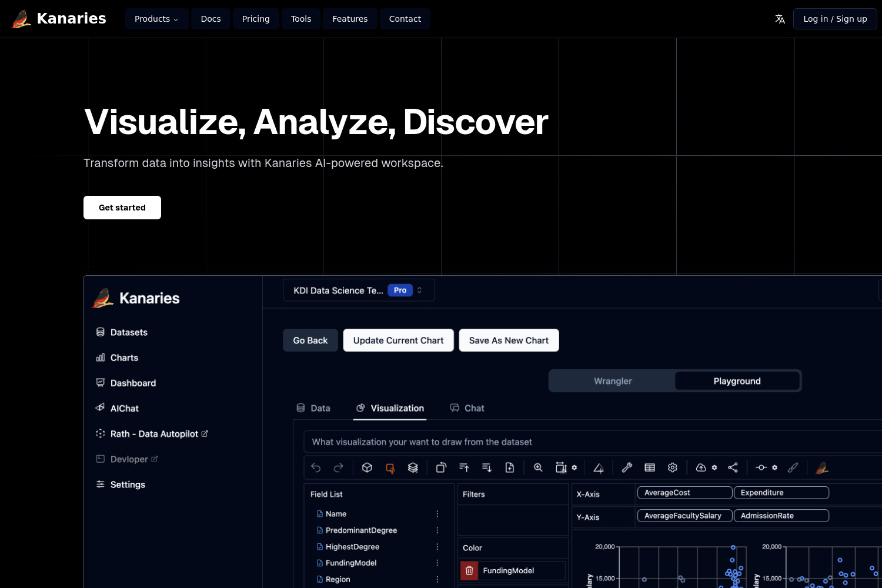Toggle the aggregation cube icon
This screenshot has height=588, width=882.
tap(367, 467)
